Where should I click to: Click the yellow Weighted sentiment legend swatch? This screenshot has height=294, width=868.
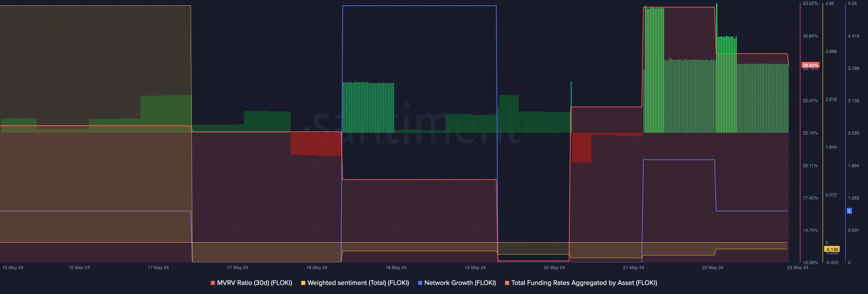tap(303, 283)
